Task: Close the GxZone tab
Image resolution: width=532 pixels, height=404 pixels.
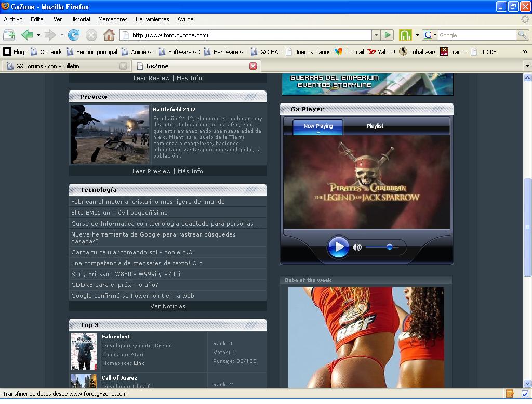Action: point(253,66)
